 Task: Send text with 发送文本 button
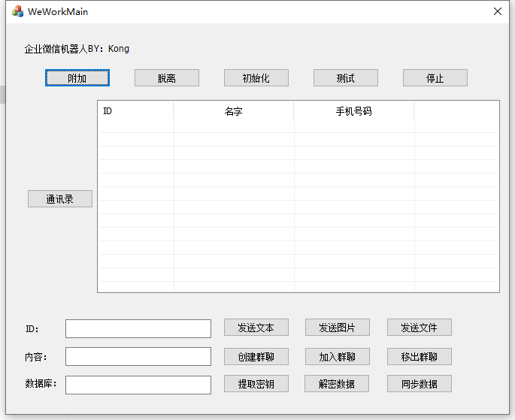[x=256, y=327]
